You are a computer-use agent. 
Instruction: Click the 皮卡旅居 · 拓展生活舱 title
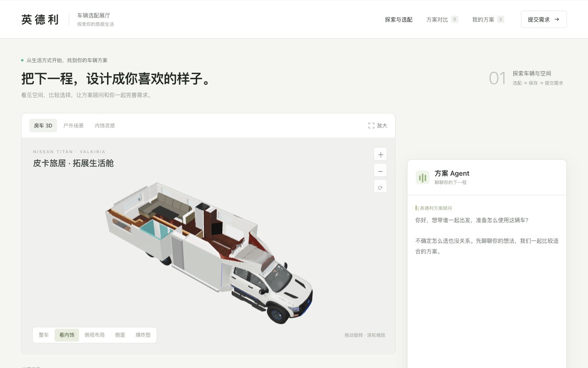73,163
